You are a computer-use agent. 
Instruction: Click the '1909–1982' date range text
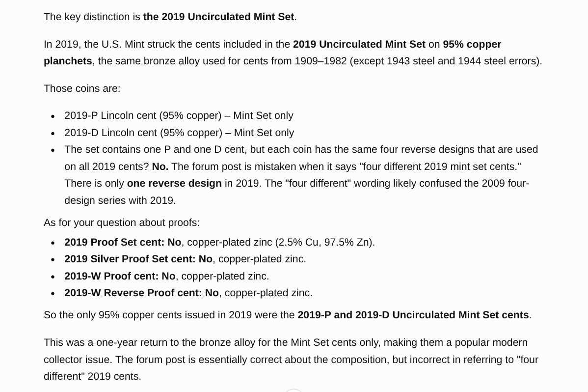[321, 61]
